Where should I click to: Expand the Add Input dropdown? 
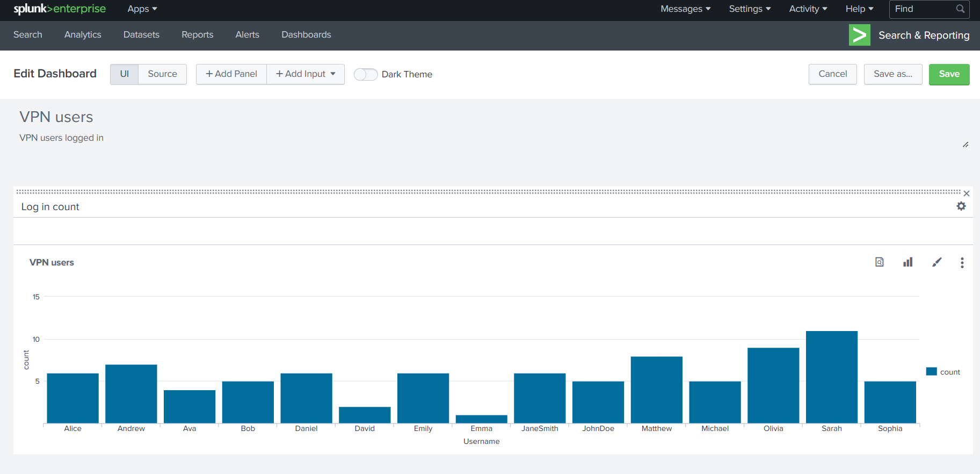(x=306, y=74)
